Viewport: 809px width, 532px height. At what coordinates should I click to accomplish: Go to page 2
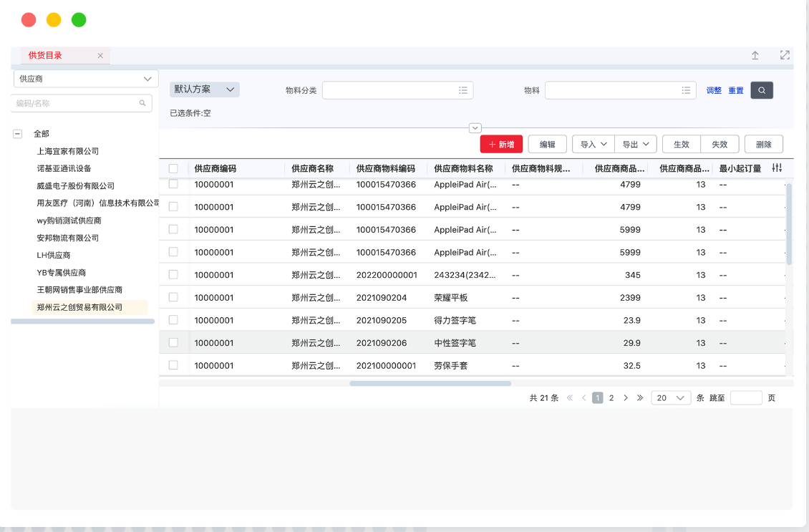611,398
